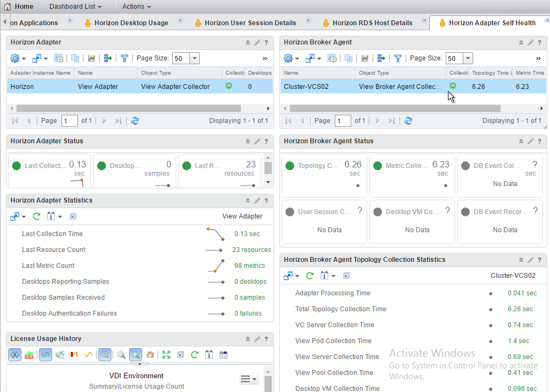Image resolution: width=550 pixels, height=392 pixels.
Task: Close the Horizon RDS Host Details tab
Action: tap(424, 20)
